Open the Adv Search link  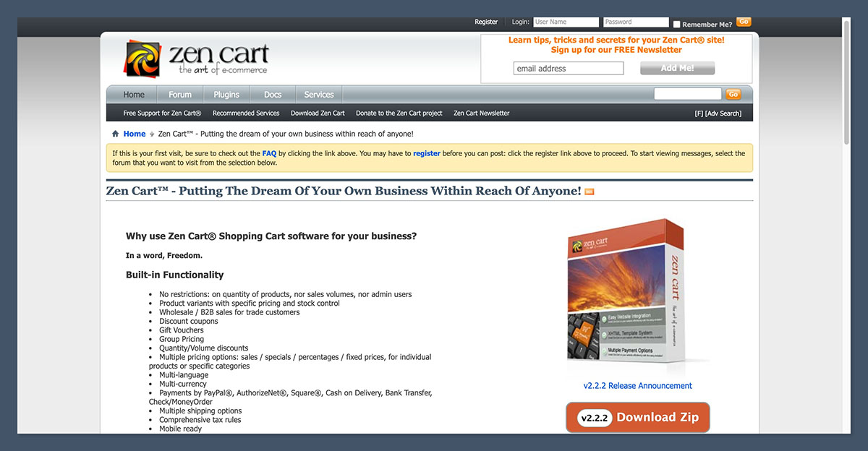[x=723, y=113]
